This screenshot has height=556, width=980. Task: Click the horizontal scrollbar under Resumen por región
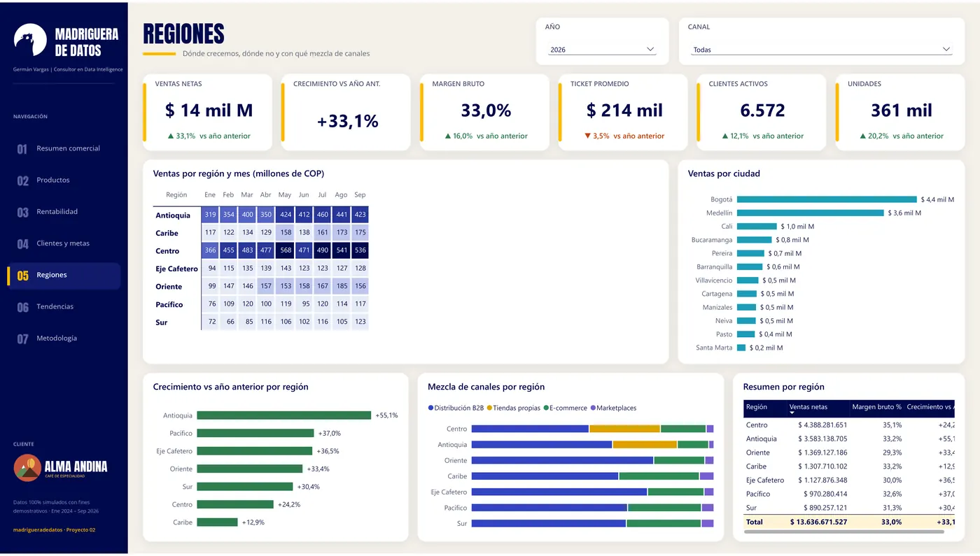point(843,532)
